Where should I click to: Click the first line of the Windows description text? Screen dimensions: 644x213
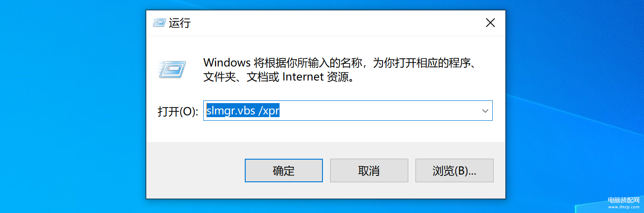[340, 62]
